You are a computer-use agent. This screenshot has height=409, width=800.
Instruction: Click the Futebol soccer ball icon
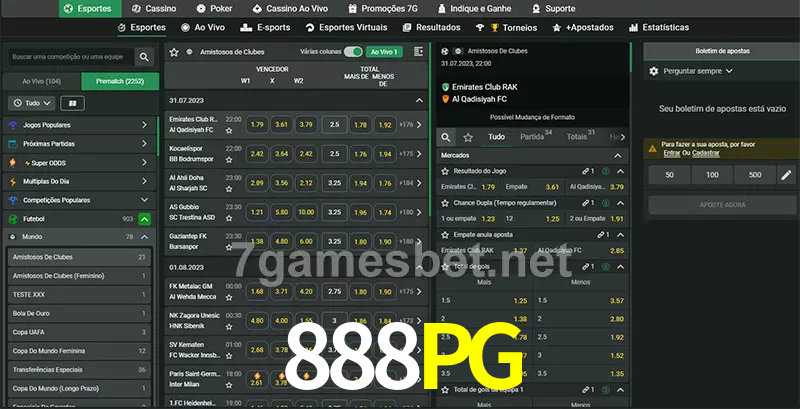tap(13, 219)
